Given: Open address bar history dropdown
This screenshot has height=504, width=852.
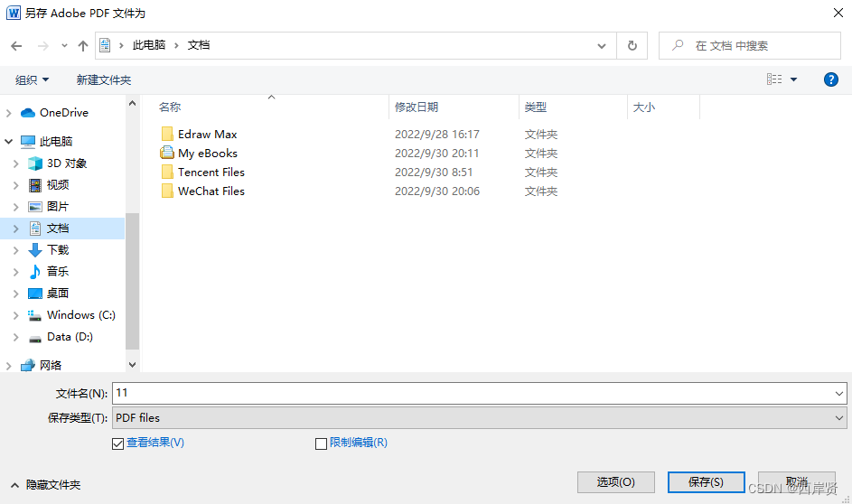Looking at the screenshot, I should [602, 46].
